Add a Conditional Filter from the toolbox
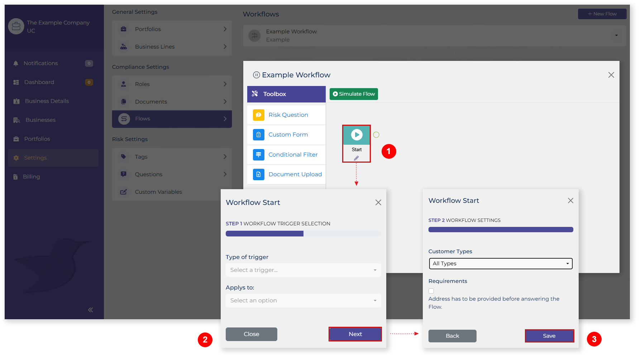The width and height of the screenshot is (641, 364). (293, 154)
